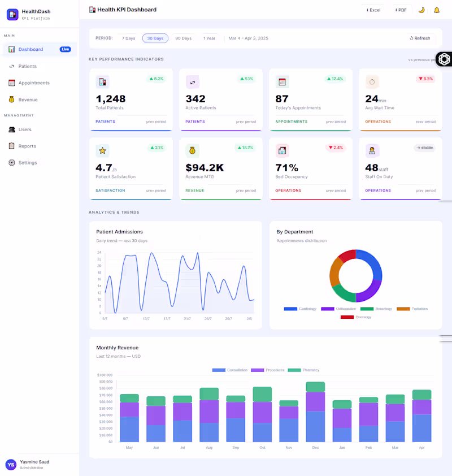Click the page title icon beside Health KPI Dashboard
Viewport: 452px width, 476px height.
[92, 10]
